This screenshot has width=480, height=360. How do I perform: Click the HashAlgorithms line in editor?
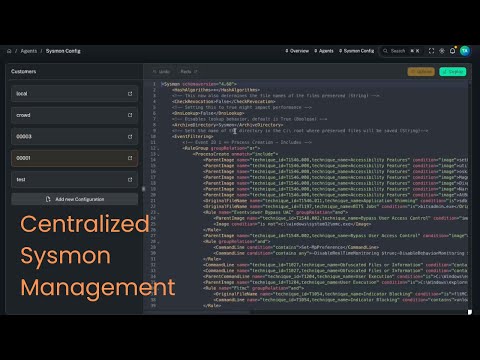pyautogui.click(x=216, y=90)
